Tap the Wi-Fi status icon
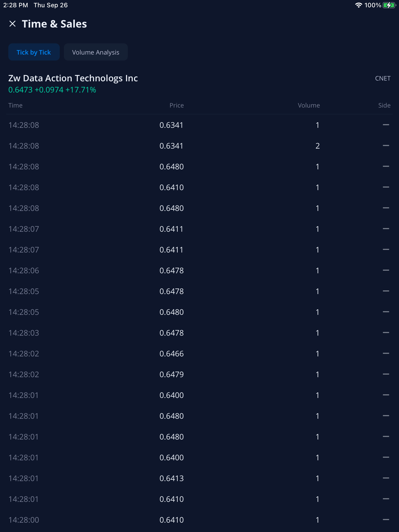The height and width of the screenshot is (532, 399). pyautogui.click(x=358, y=5)
